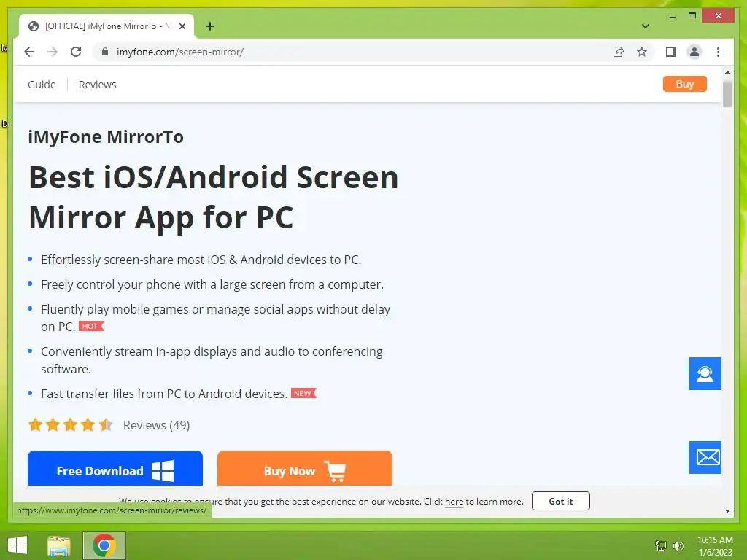Click 'iMyFone MirrorTo' product title
Viewport: 747px width, 560px height.
click(106, 137)
